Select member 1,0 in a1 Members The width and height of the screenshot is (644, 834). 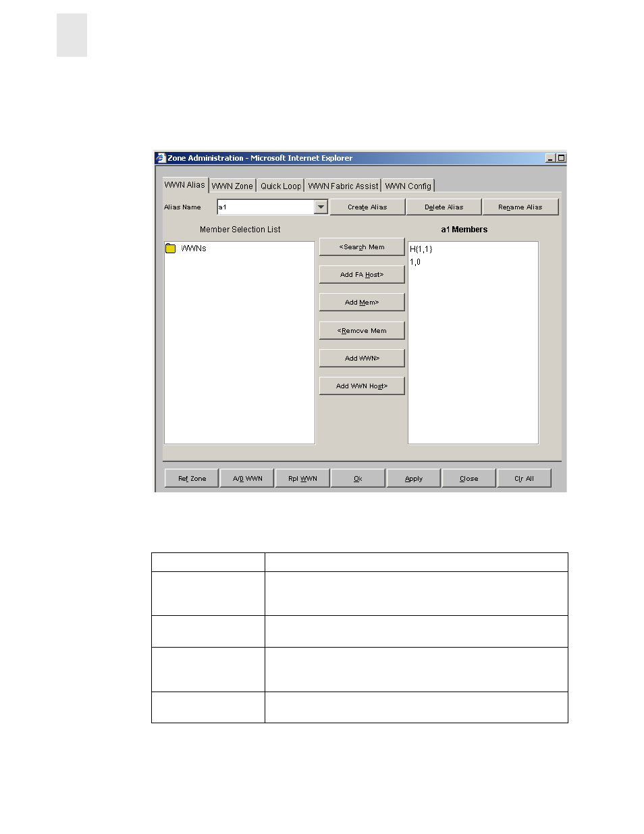(415, 262)
